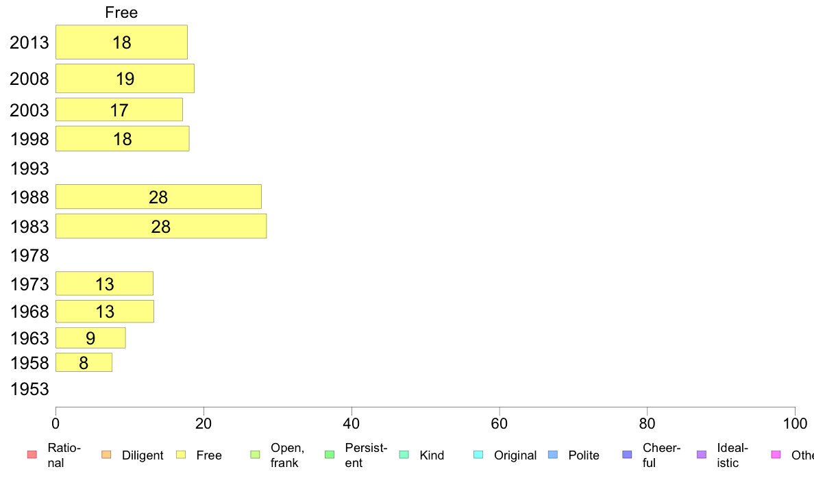Select the 1958 bar showing 8
This screenshot has width=814, height=504.
coord(84,362)
